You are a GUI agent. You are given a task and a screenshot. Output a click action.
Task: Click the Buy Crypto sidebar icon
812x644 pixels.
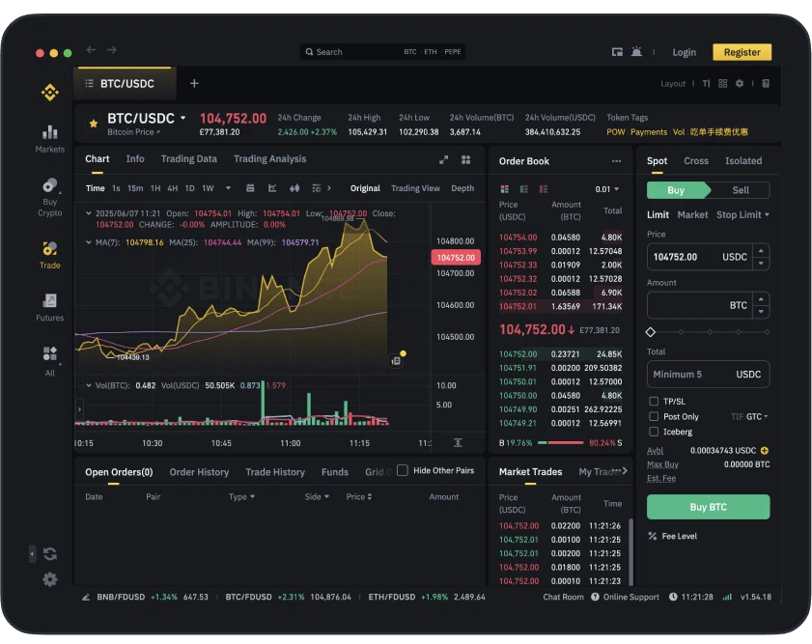tap(49, 194)
